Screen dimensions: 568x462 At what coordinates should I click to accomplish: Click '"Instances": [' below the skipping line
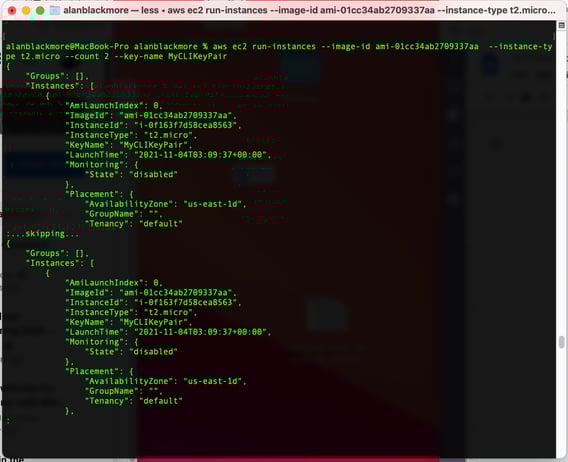pos(60,263)
